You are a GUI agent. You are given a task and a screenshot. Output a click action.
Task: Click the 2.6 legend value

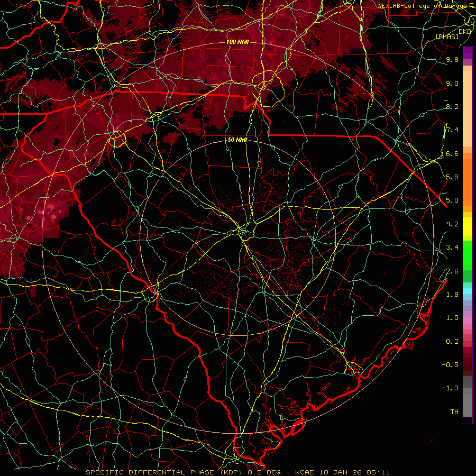pos(452,271)
